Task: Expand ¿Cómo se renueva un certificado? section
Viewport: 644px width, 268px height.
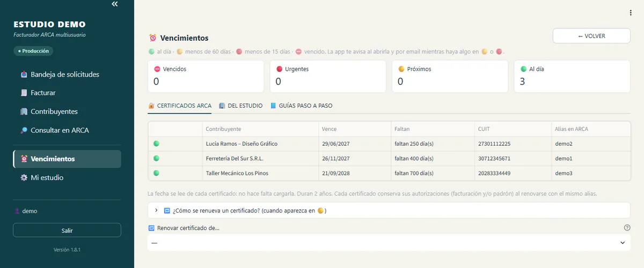Action: click(x=389, y=211)
